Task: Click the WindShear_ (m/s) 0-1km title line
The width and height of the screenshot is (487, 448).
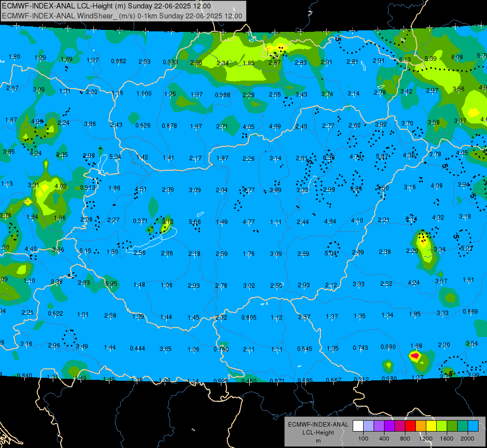Action: (x=122, y=16)
